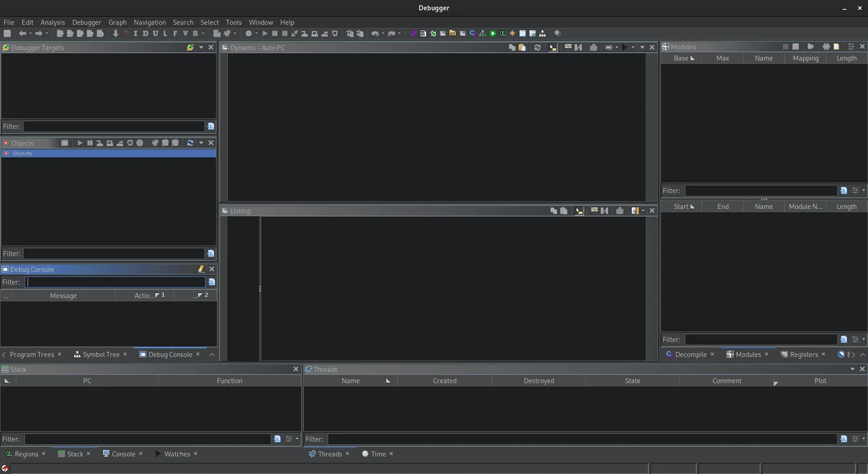This screenshot has height=474, width=868.
Task: Click the Interrupt pause icon in main toolbar
Action: [x=275, y=33]
